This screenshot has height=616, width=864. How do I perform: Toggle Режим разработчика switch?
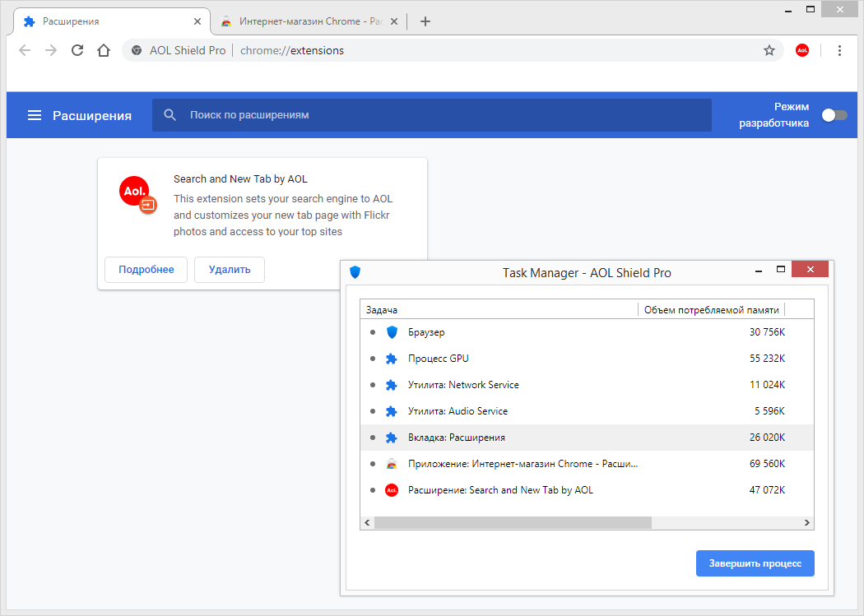pyautogui.click(x=834, y=115)
